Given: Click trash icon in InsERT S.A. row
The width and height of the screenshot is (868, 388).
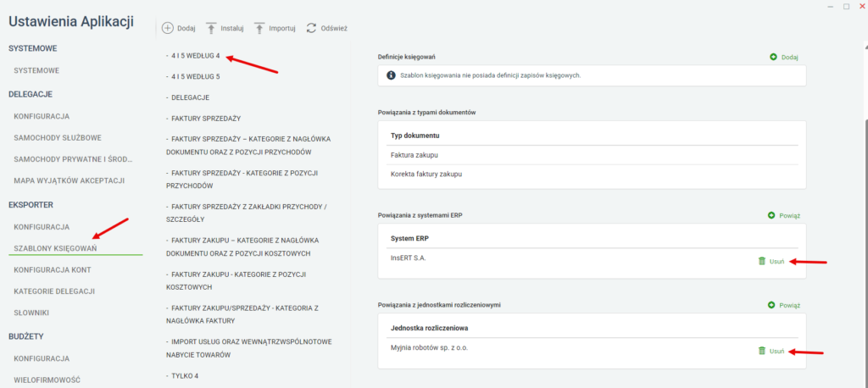Looking at the screenshot, I should pyautogui.click(x=762, y=261).
